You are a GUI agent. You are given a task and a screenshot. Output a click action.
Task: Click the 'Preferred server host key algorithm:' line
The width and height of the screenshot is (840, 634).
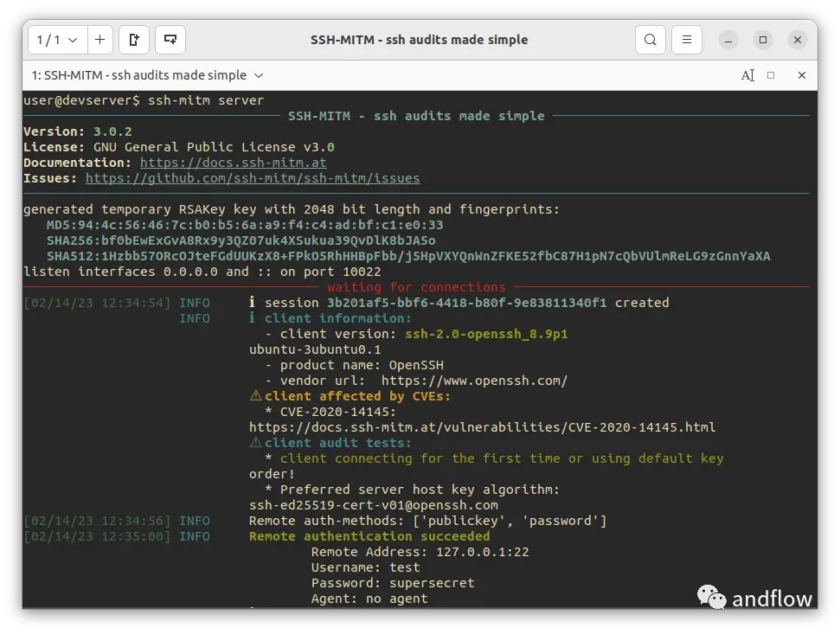[x=412, y=490]
